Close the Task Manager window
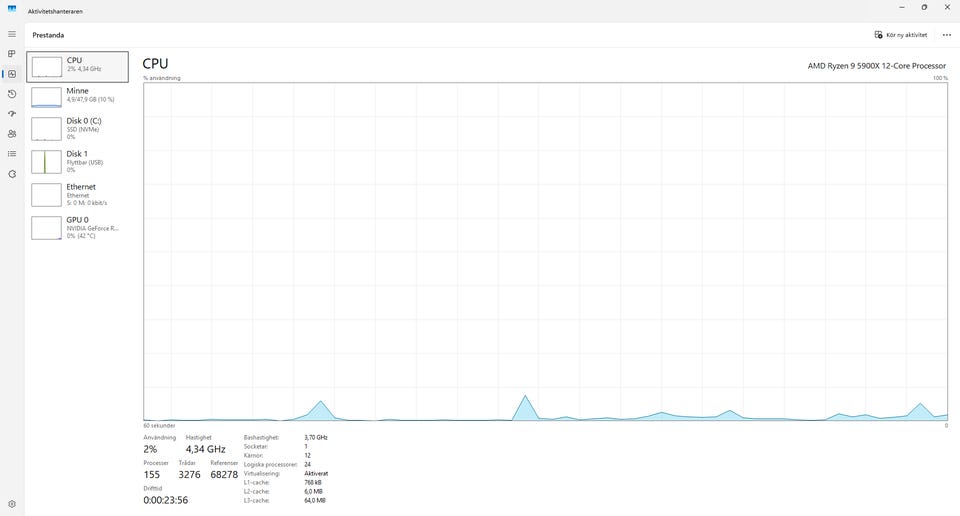Screen dimensions: 960x516 [x=947, y=7]
